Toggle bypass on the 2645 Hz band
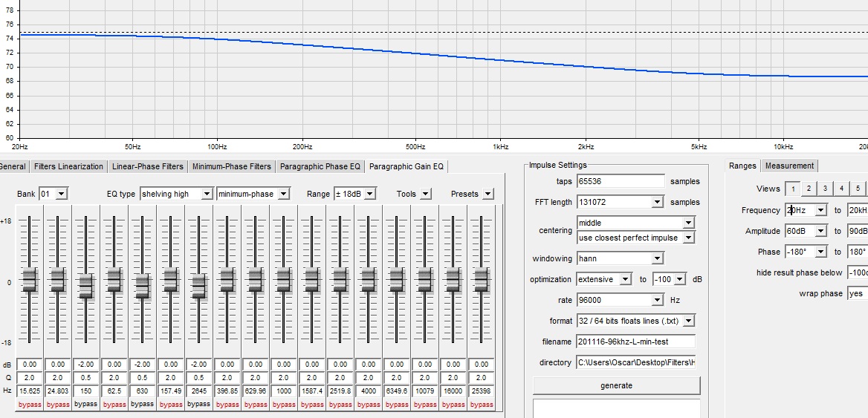The height and width of the screenshot is (418, 868). [198, 405]
